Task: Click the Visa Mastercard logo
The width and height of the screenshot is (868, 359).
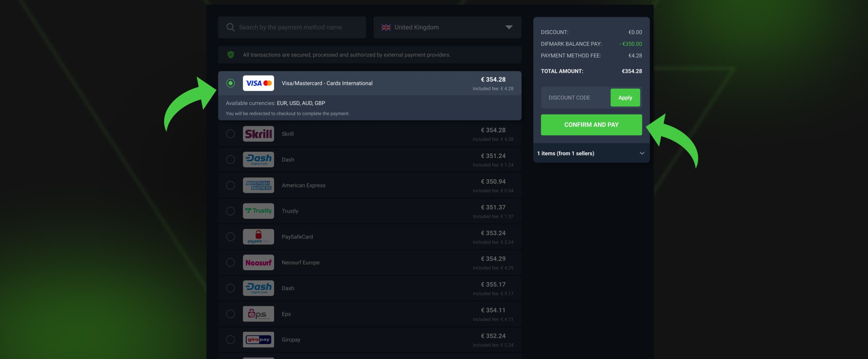Action: [x=258, y=83]
